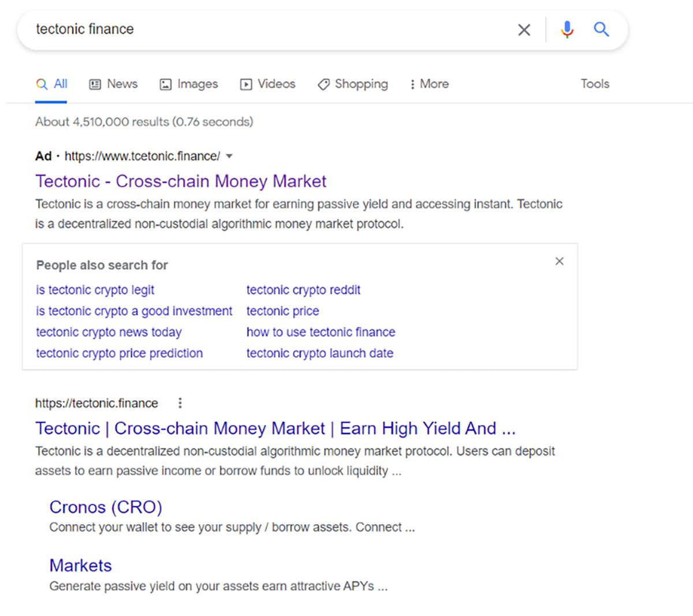This screenshot has height=616, width=693.
Task: Select 'how to use tectonic finance' suggestion
Action: (321, 332)
